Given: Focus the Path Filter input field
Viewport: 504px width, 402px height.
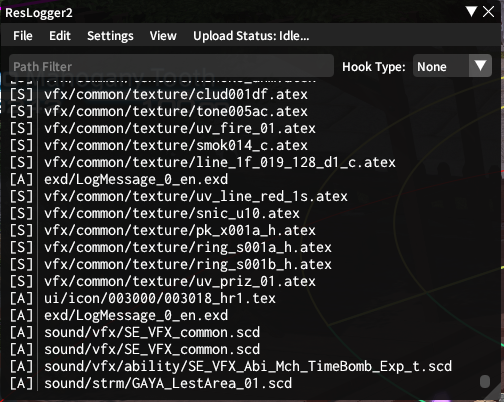Looking at the screenshot, I should click(x=171, y=66).
